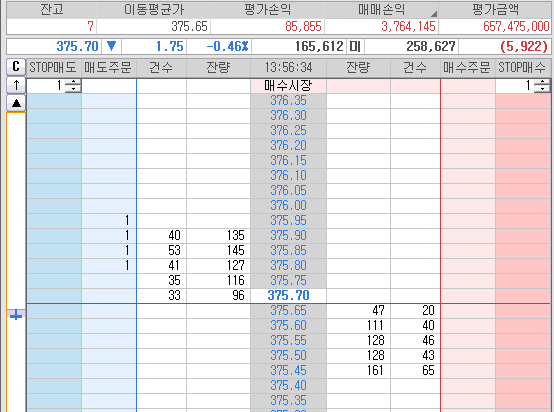Click the sell order 1 at 375.85
Viewport: 554px width, 412px height.
109,251
